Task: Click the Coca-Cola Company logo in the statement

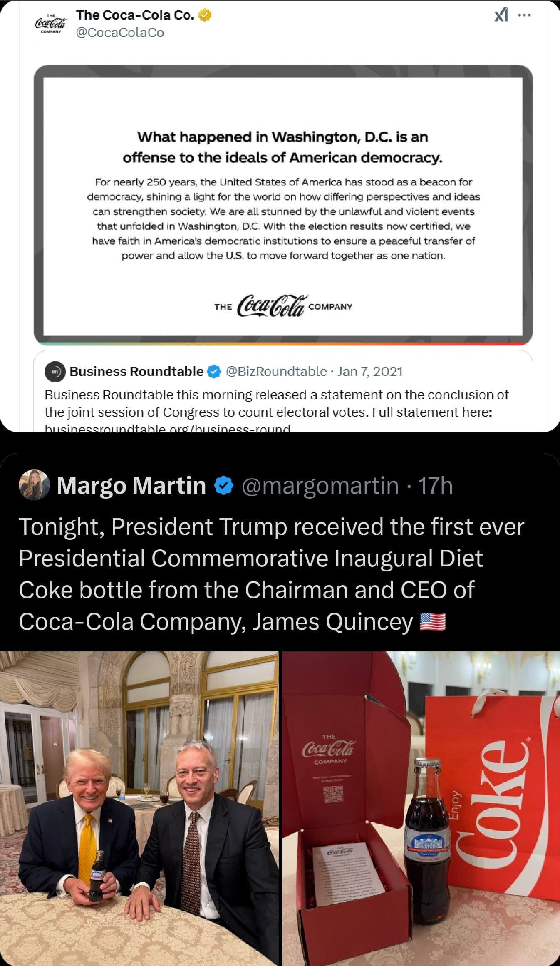Action: [283, 306]
